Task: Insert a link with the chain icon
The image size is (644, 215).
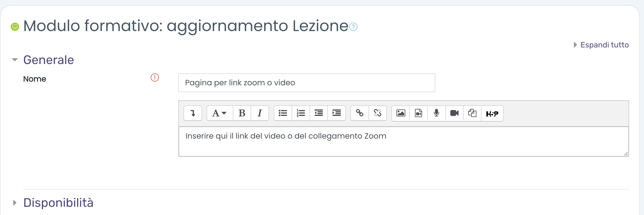Action: coord(360,113)
